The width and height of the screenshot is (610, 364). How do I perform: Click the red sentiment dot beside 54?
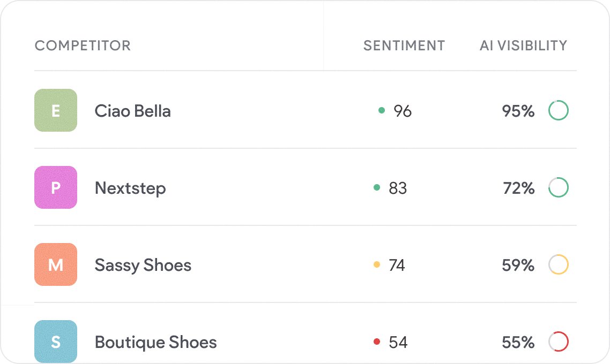tap(377, 342)
